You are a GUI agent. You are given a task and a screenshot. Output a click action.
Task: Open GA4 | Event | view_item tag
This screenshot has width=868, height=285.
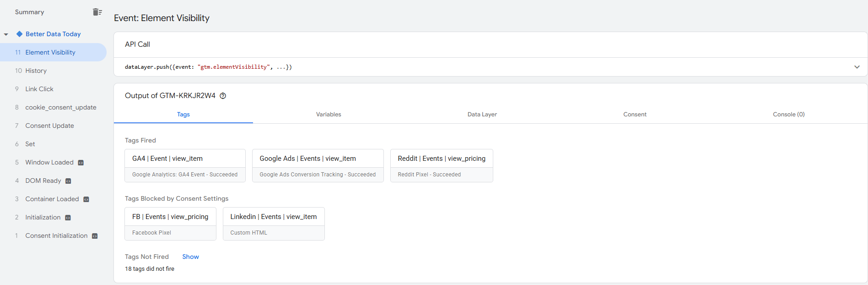tap(185, 165)
